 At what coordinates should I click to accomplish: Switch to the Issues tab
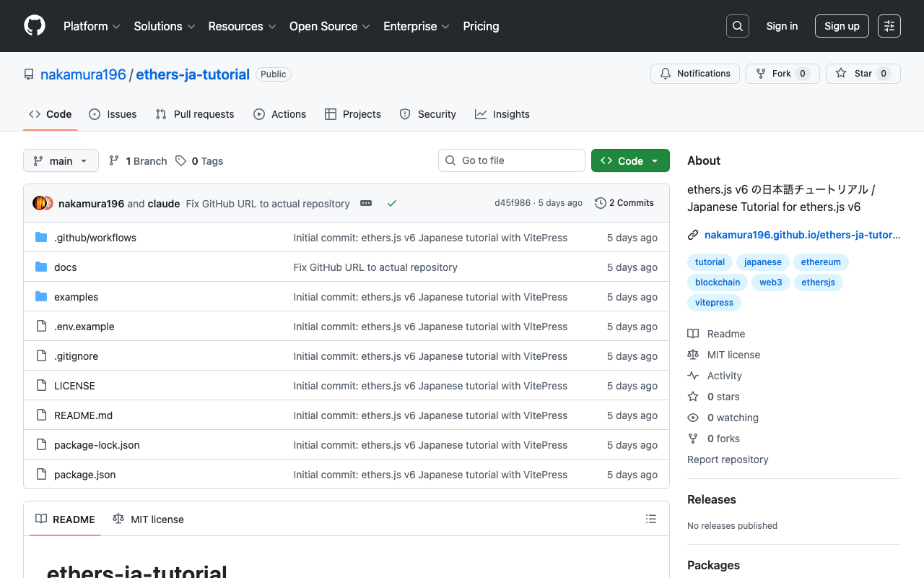(113, 114)
